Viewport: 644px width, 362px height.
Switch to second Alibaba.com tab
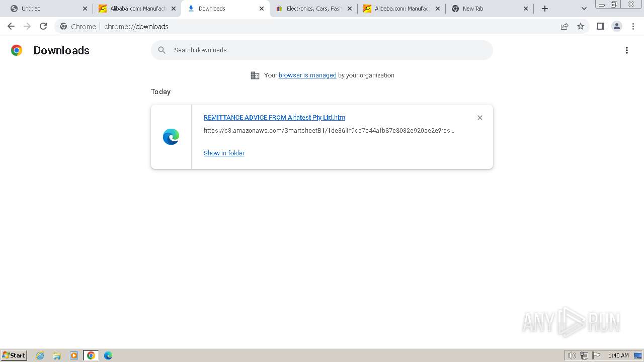pos(401,9)
